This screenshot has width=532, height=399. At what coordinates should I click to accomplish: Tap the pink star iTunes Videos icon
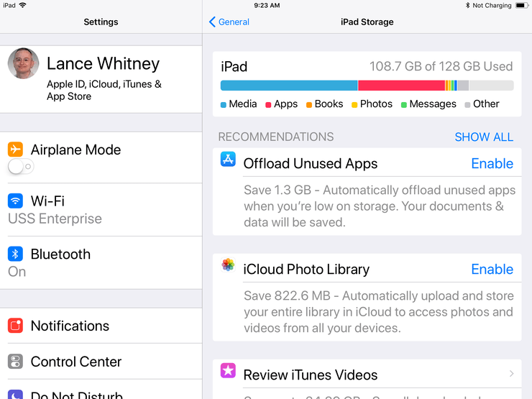pos(228,370)
